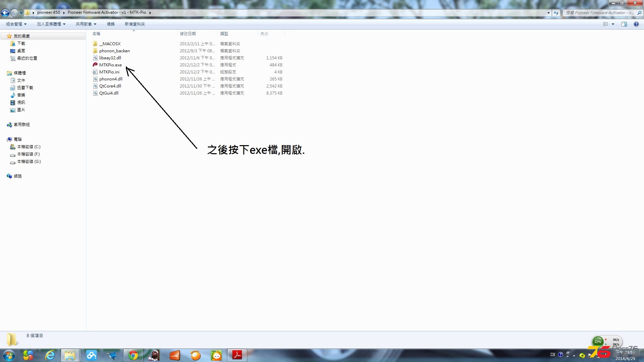The image size is (644, 362).
Task: Select 我的最愛 in navigation pane
Action: point(22,36)
